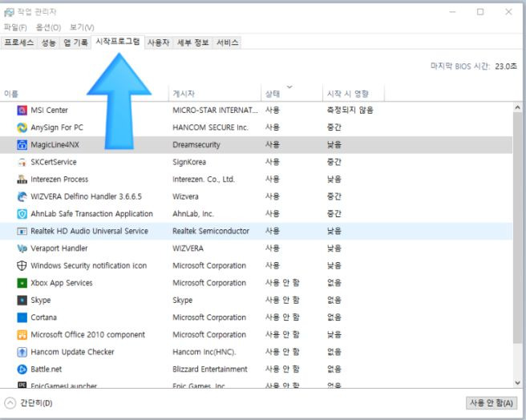Switch to the 사용자 tab
The height and width of the screenshot is (420, 526).
coord(158,42)
